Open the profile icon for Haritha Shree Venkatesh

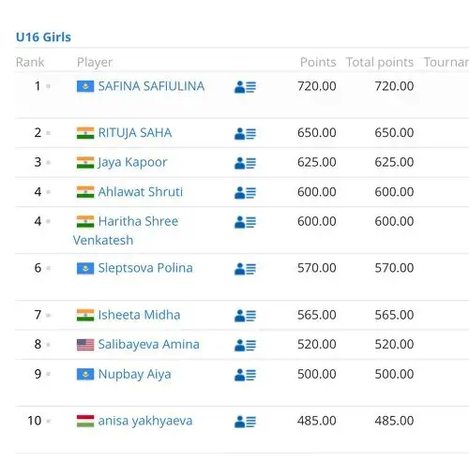coord(245,222)
